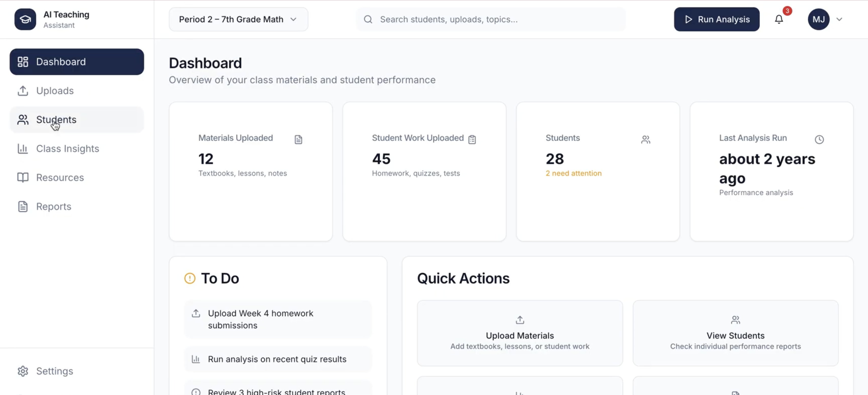Click the graduation cap app logo

coord(25,19)
